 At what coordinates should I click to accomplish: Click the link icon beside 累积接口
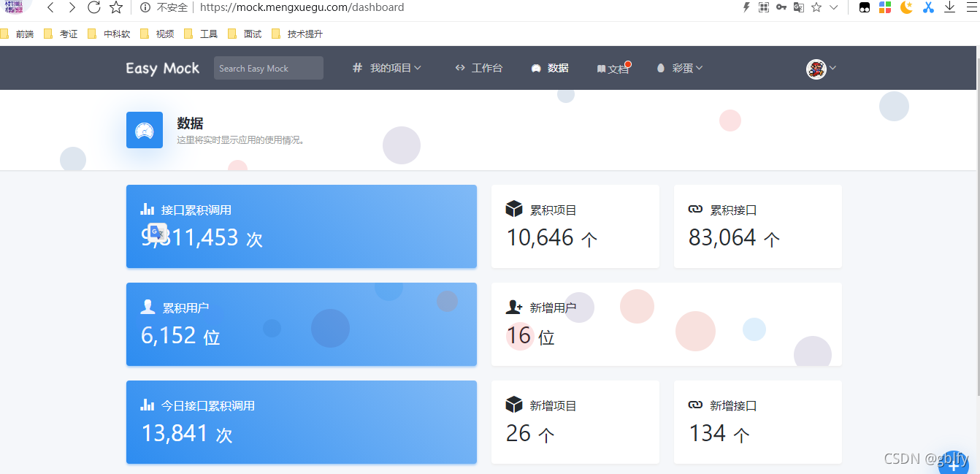[x=695, y=210]
